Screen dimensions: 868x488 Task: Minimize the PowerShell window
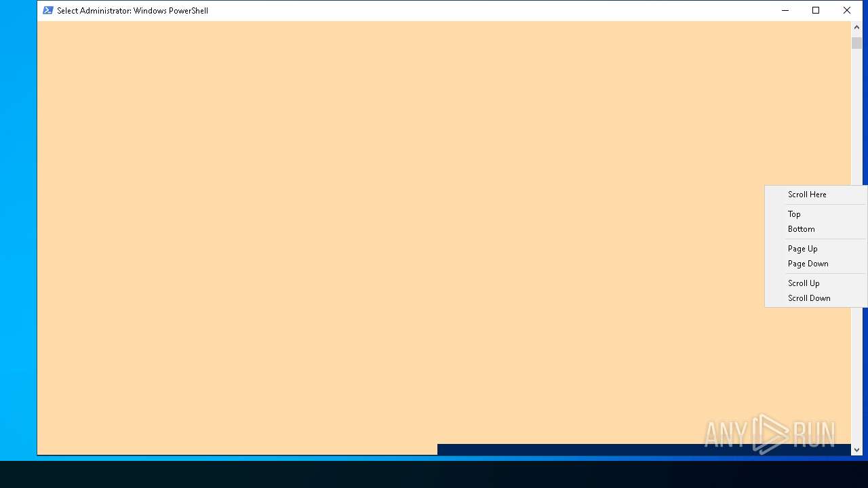click(x=785, y=10)
